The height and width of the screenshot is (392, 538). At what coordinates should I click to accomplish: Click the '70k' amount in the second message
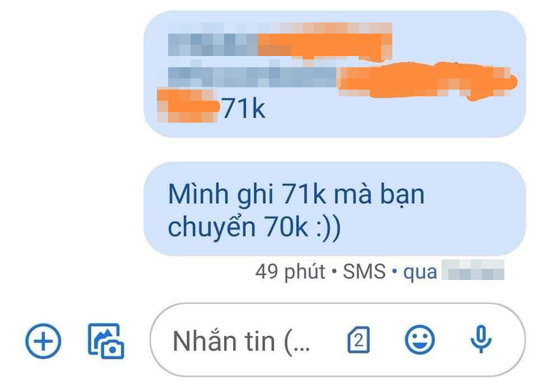coord(286,227)
